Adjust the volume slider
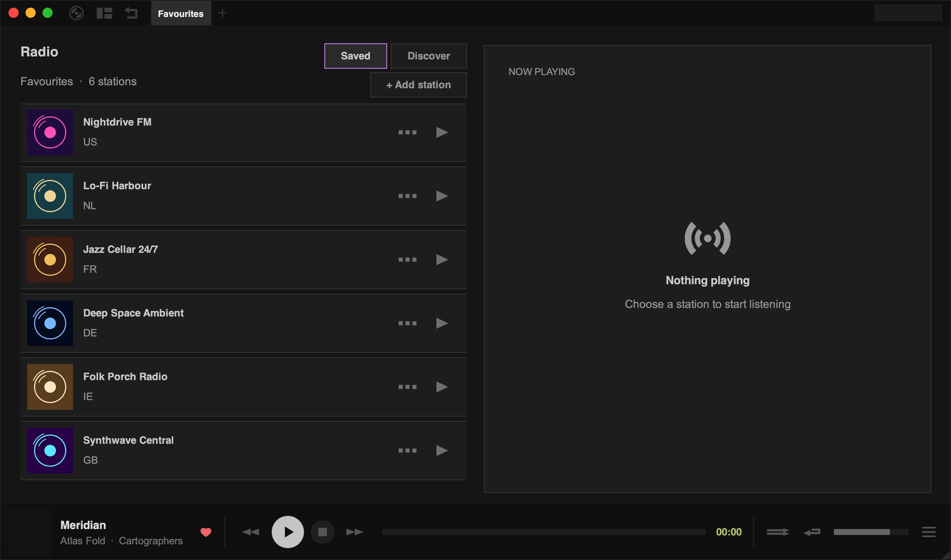951x560 pixels. pyautogui.click(x=871, y=532)
